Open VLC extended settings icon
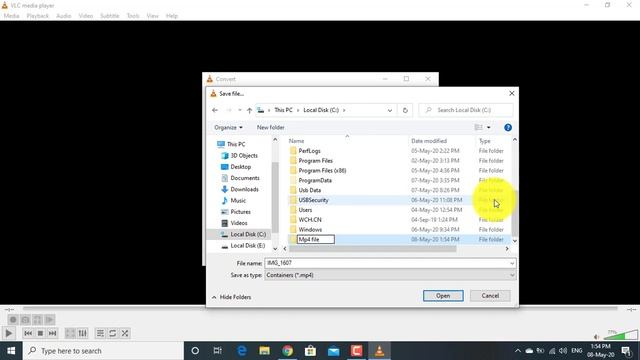Viewport: 640px width, 360px height. (x=82, y=333)
